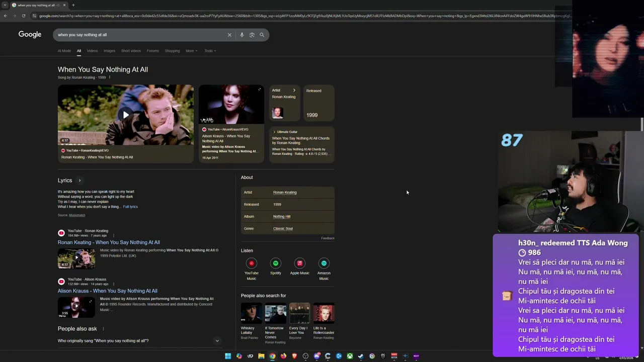
Task: Switch to the Images tab
Action: (109, 51)
